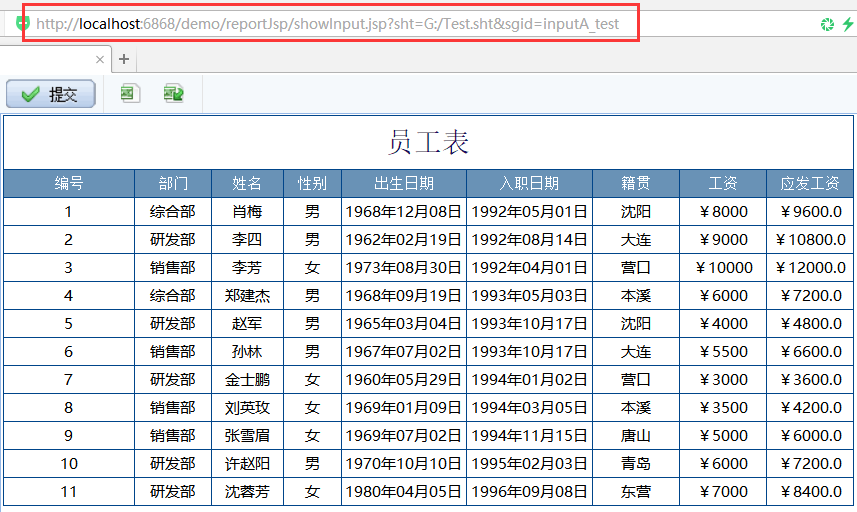Image resolution: width=857 pixels, height=512 pixels.
Task: Click the 编号 column header
Action: [69, 183]
